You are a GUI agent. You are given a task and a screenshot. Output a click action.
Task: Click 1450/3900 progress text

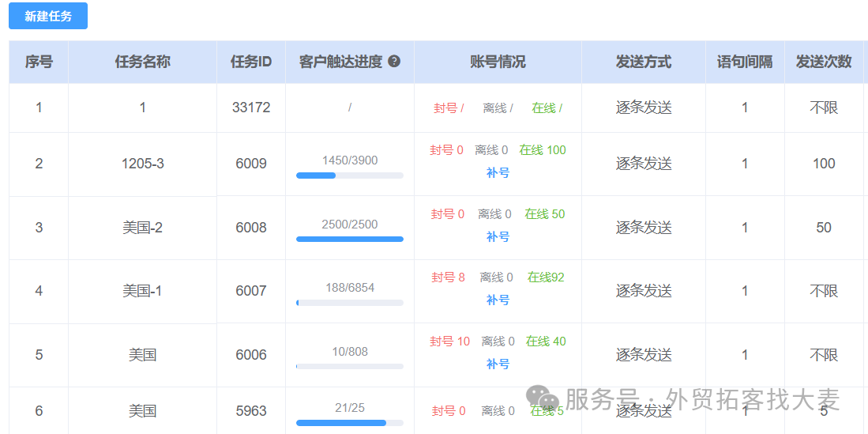click(350, 160)
